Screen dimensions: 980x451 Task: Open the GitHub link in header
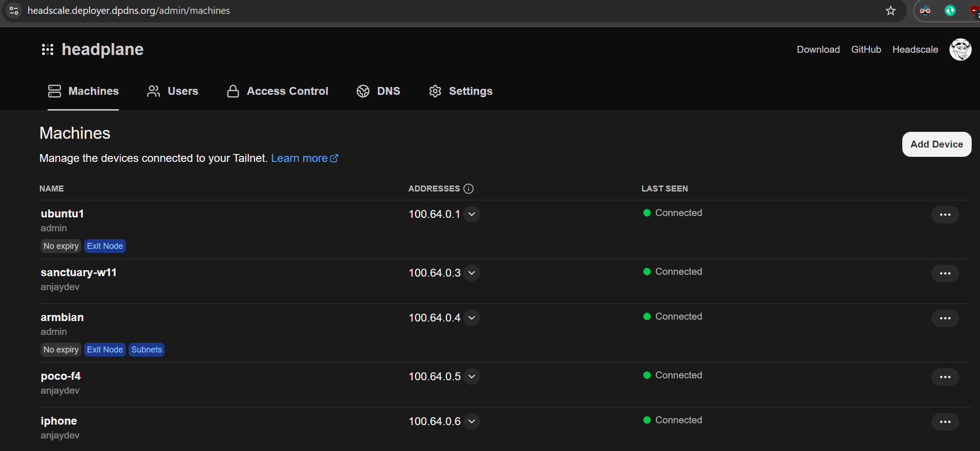click(866, 49)
